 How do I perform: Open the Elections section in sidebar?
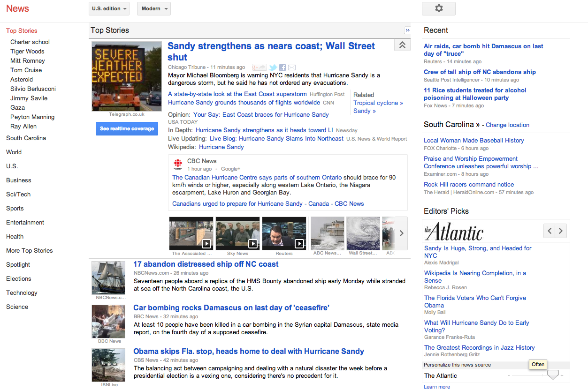tap(19, 278)
